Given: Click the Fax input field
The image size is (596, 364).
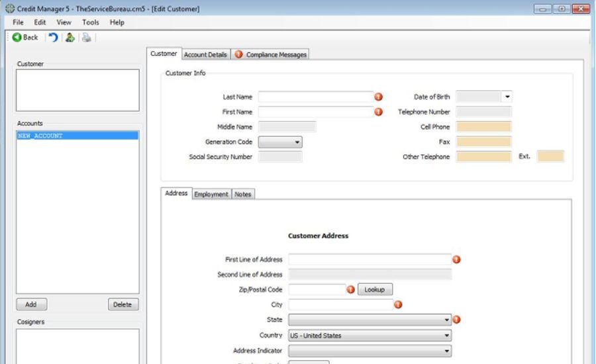Looking at the screenshot, I should [483, 142].
